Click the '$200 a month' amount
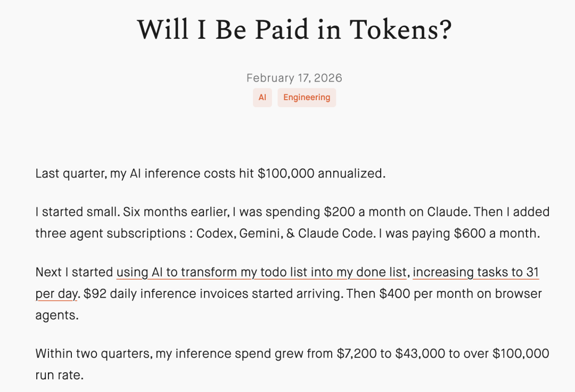Image resolution: width=575 pixels, height=392 pixels. pyautogui.click(x=359, y=212)
